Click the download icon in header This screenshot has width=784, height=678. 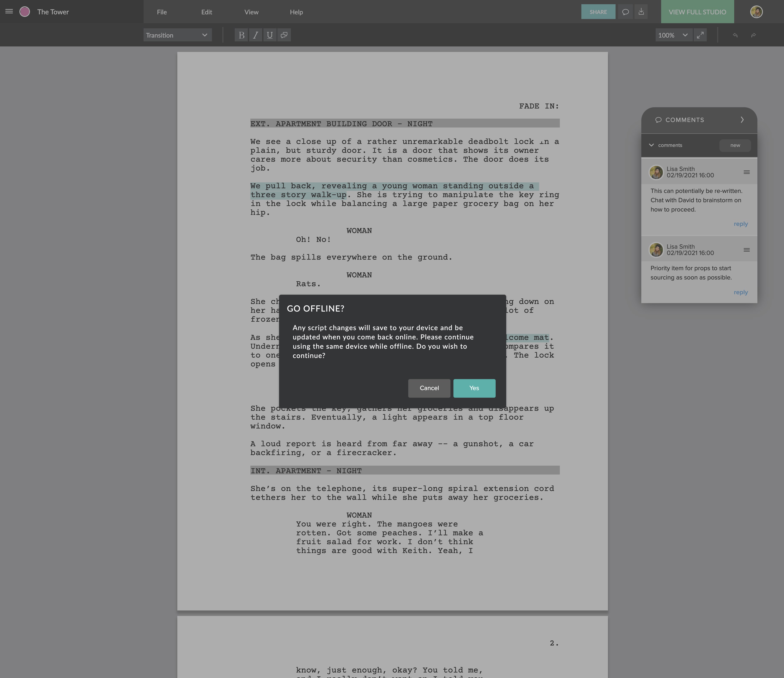tap(641, 12)
